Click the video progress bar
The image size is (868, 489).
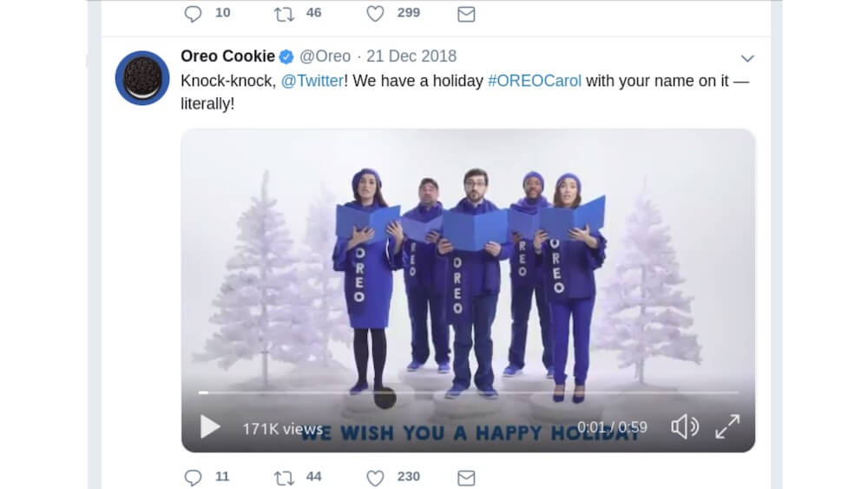pos(469,393)
